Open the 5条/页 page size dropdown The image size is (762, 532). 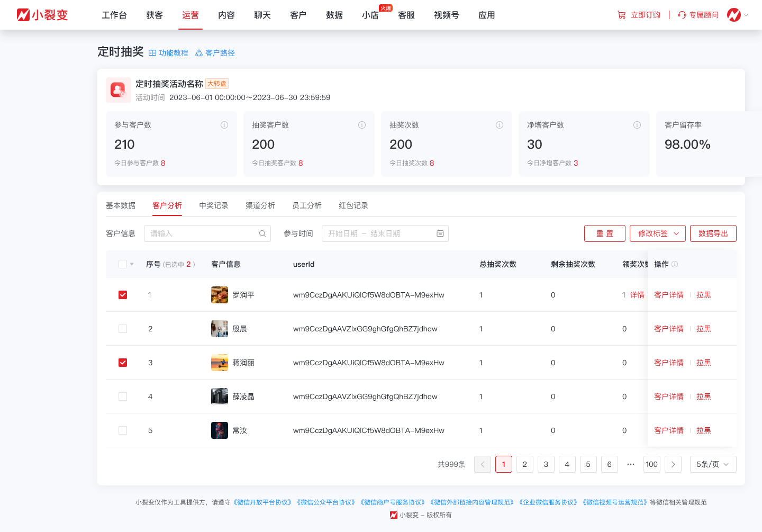tap(713, 464)
